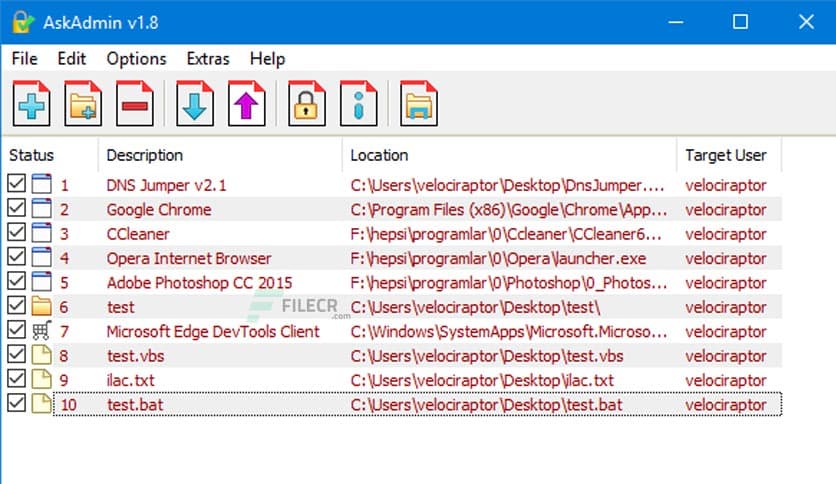Click the file icon beside ilac.txt

coord(42,380)
